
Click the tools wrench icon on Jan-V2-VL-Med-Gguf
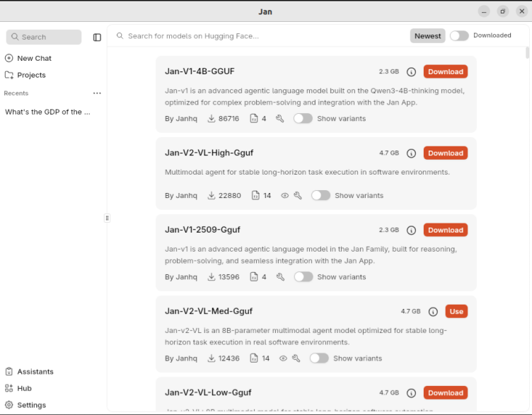(x=296, y=358)
